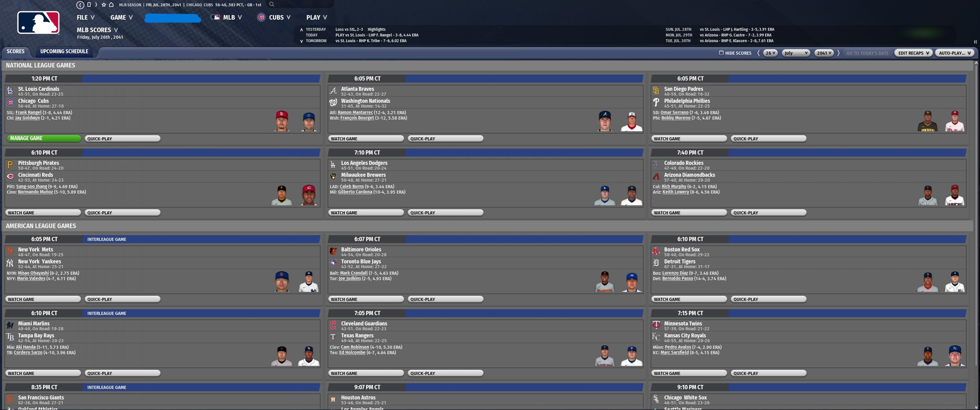Click the scrollbar down arrow of the scores list
The height and width of the screenshot is (410, 980).
[x=976, y=407]
